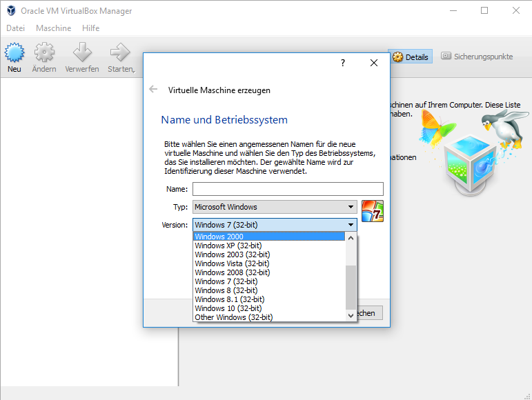Viewport: 532px width, 400px height.
Task: Click the Starten arrow toolbar icon
Action: [x=120, y=52]
